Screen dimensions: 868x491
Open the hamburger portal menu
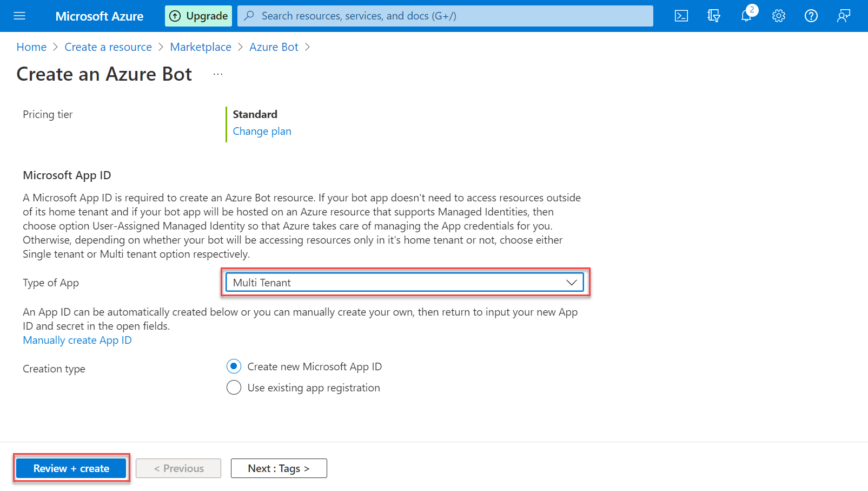point(19,16)
